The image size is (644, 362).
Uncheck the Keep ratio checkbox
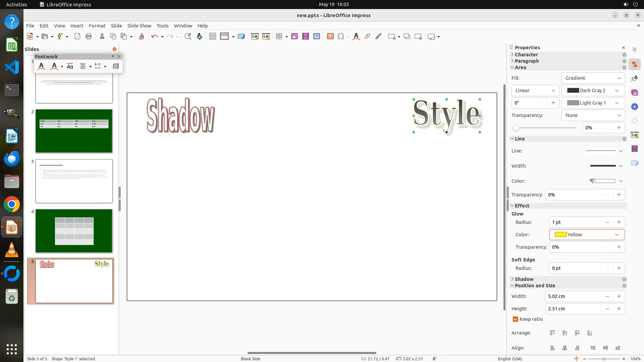pyautogui.click(x=516, y=319)
